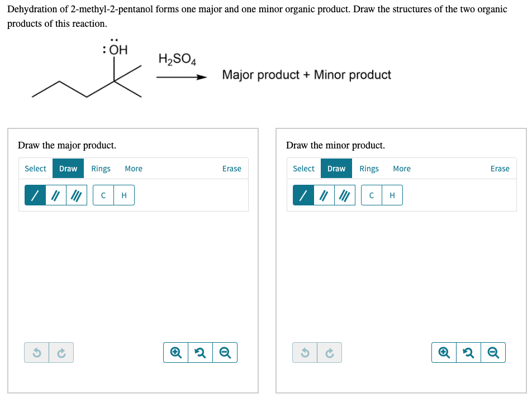
Task: Activate Draw tab in minor product panel
Action: click(336, 169)
